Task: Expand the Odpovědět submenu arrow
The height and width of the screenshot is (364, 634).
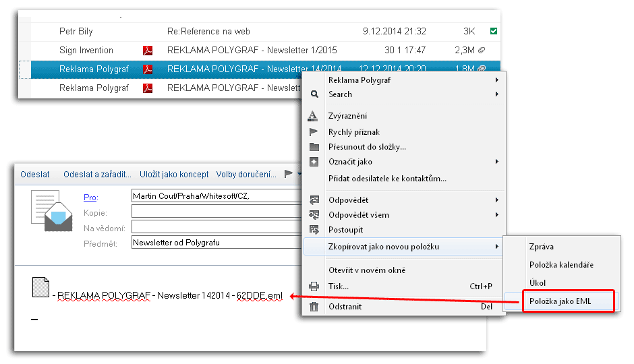Action: (x=497, y=200)
